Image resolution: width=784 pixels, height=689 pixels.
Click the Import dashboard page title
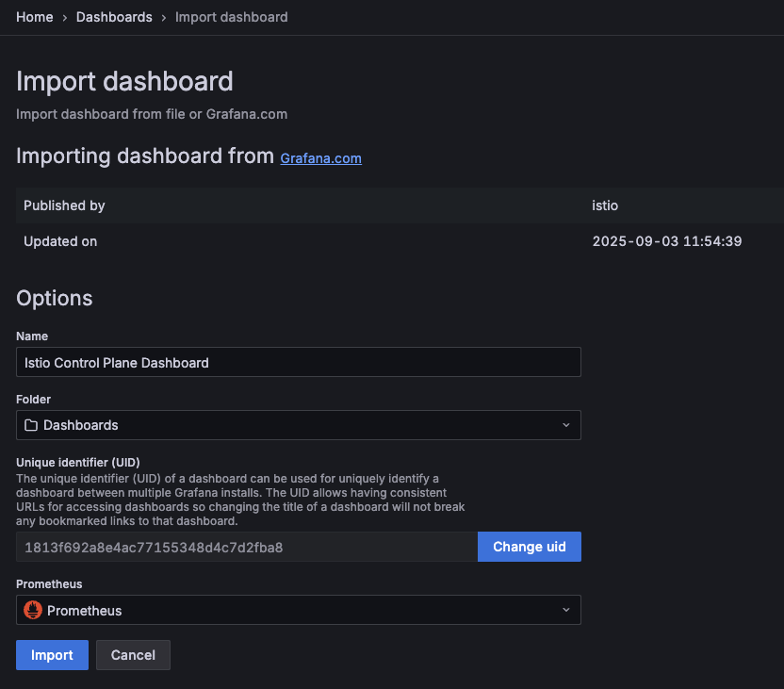[124, 81]
